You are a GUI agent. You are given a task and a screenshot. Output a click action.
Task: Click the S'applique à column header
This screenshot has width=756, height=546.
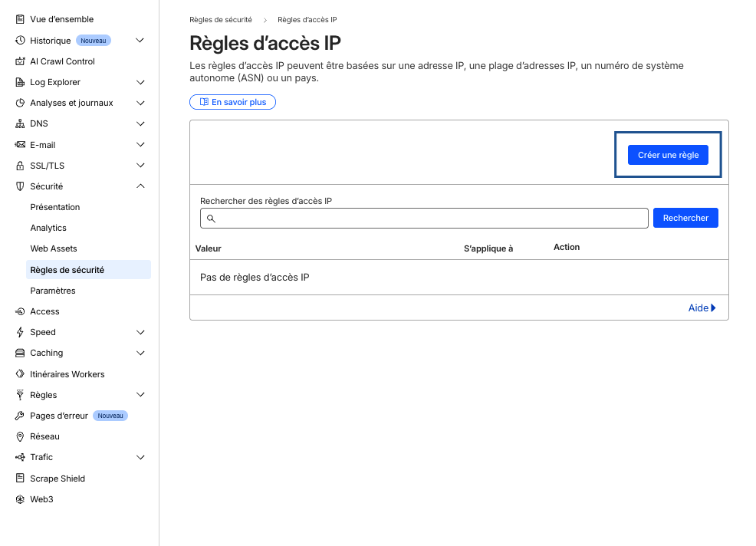point(488,248)
